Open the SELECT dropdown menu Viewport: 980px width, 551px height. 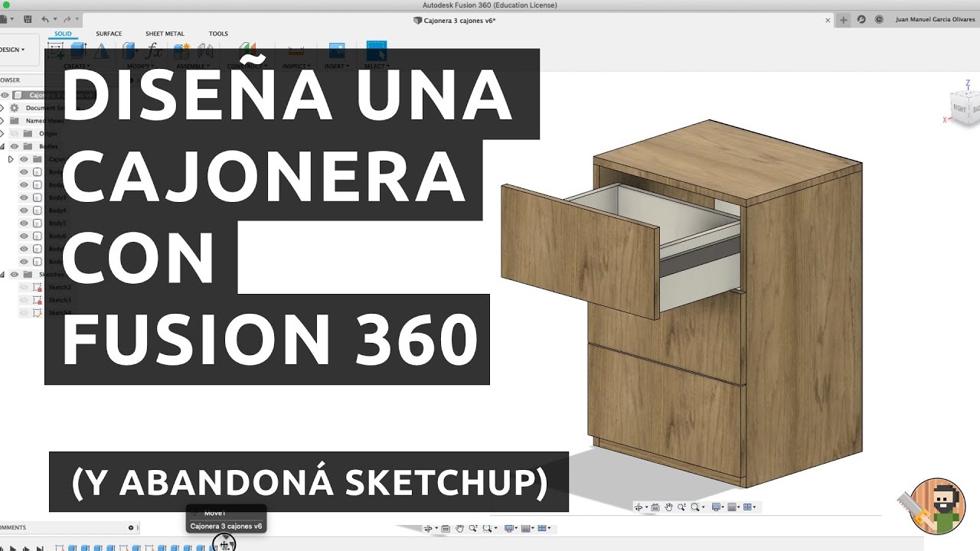375,67
